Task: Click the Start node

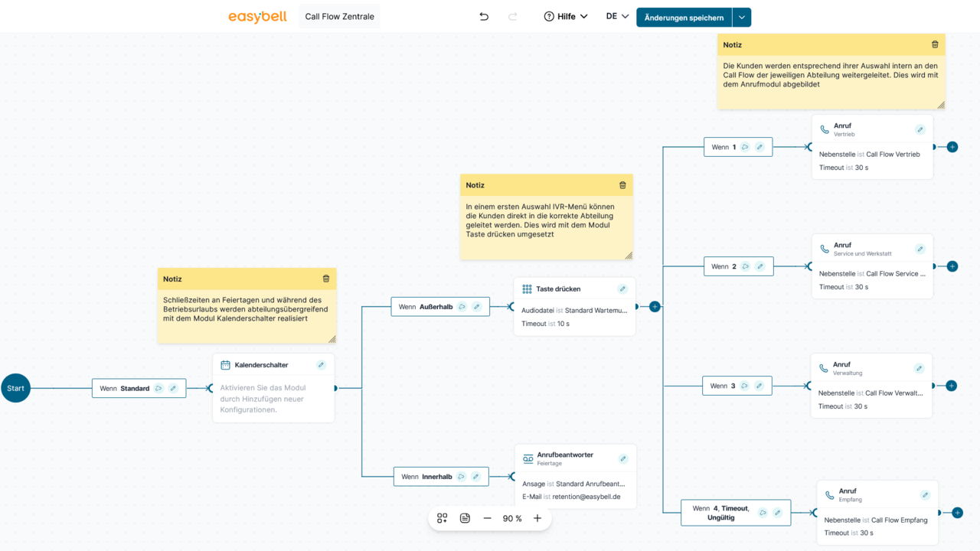Action: 16,388
